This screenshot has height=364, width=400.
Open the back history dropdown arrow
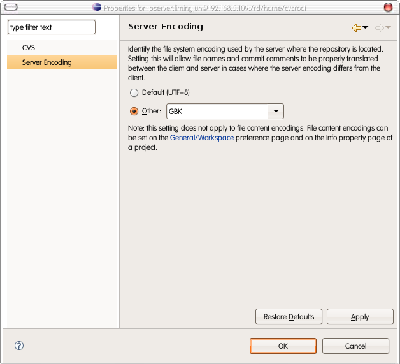(x=365, y=28)
